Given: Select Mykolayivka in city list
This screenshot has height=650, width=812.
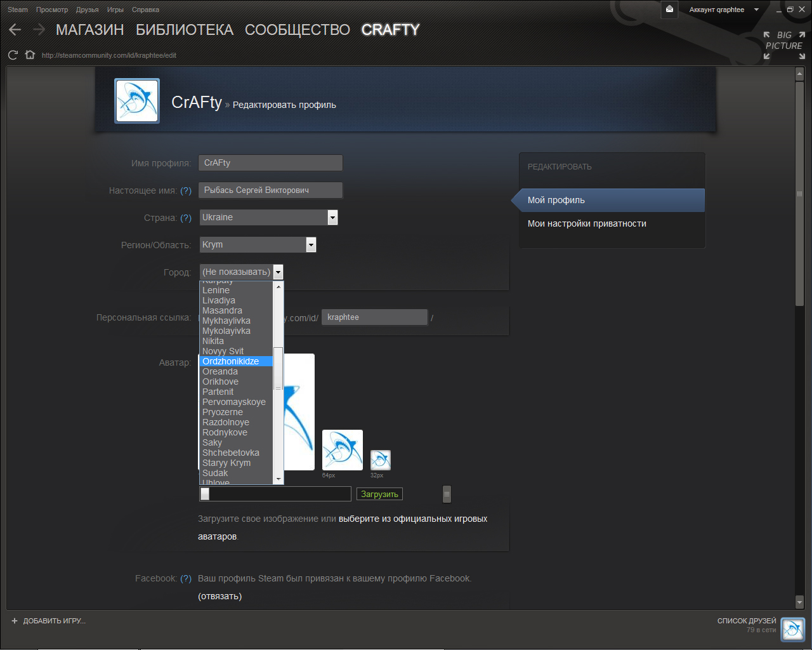Looking at the screenshot, I should click(237, 331).
